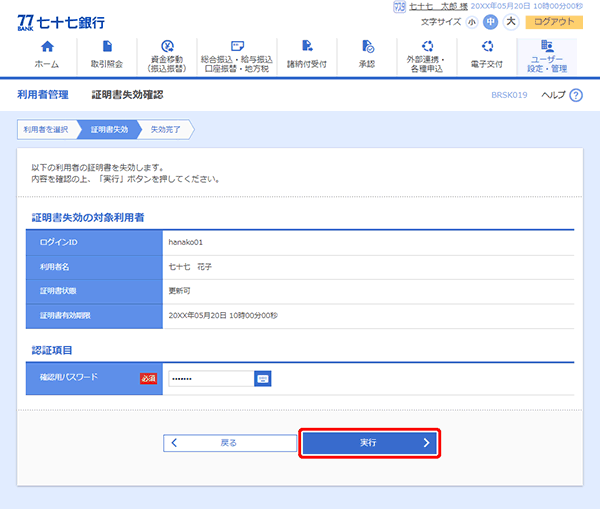Click the 77 bank icon beside user name
The width and height of the screenshot is (600, 509).
pyautogui.click(x=399, y=7)
